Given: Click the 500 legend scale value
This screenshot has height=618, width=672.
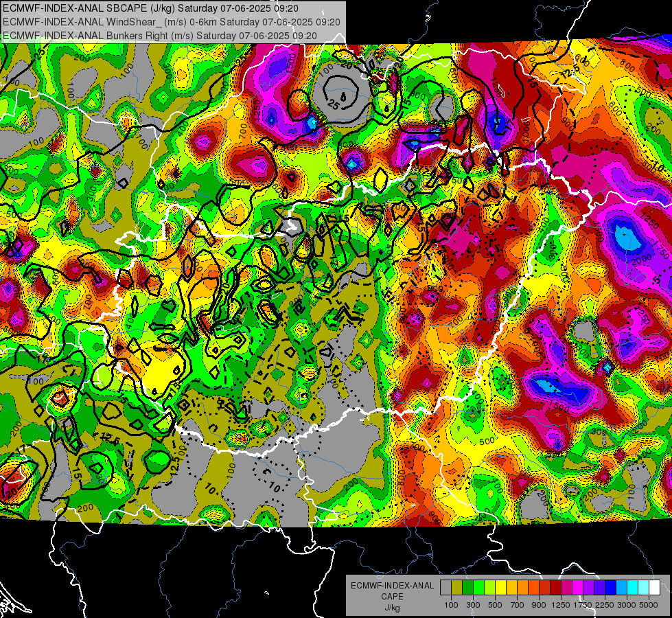Looking at the screenshot, I should pyautogui.click(x=495, y=605).
